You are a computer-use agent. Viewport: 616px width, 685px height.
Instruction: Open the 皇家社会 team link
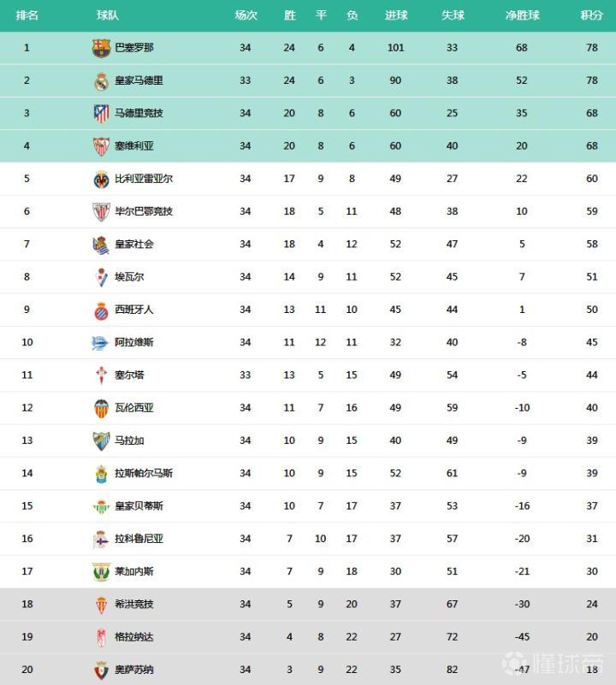pos(134,245)
